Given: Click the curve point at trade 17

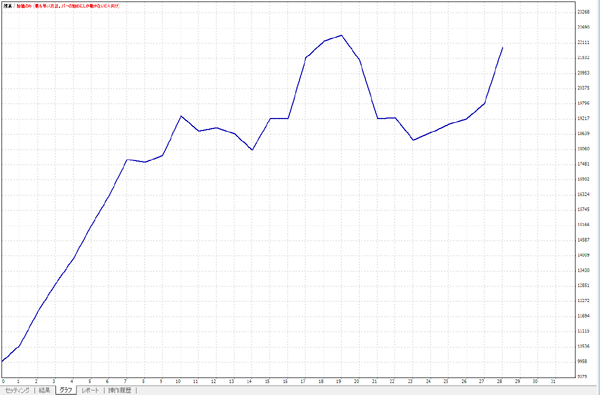Looking at the screenshot, I should [306, 57].
